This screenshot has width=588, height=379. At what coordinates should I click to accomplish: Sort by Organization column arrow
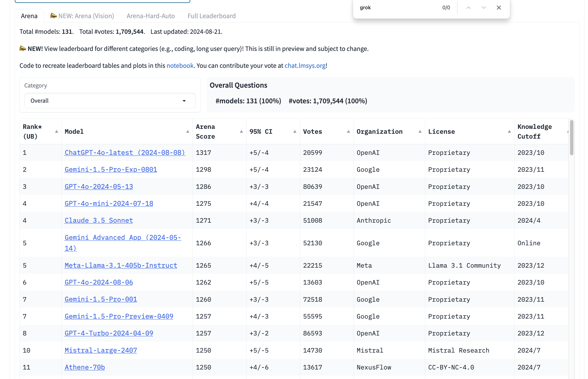pyautogui.click(x=420, y=131)
